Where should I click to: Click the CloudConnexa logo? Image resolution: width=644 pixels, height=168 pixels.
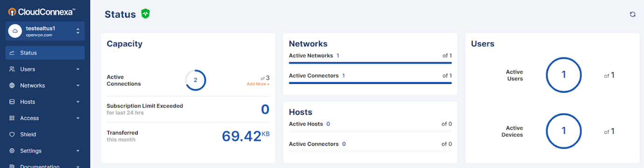tap(42, 11)
